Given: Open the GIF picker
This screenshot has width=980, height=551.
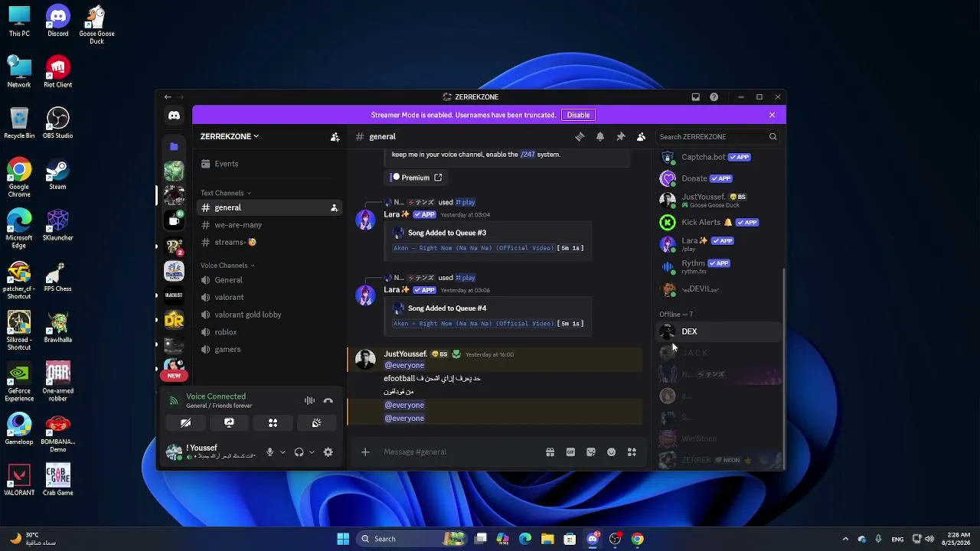Looking at the screenshot, I should click(570, 452).
